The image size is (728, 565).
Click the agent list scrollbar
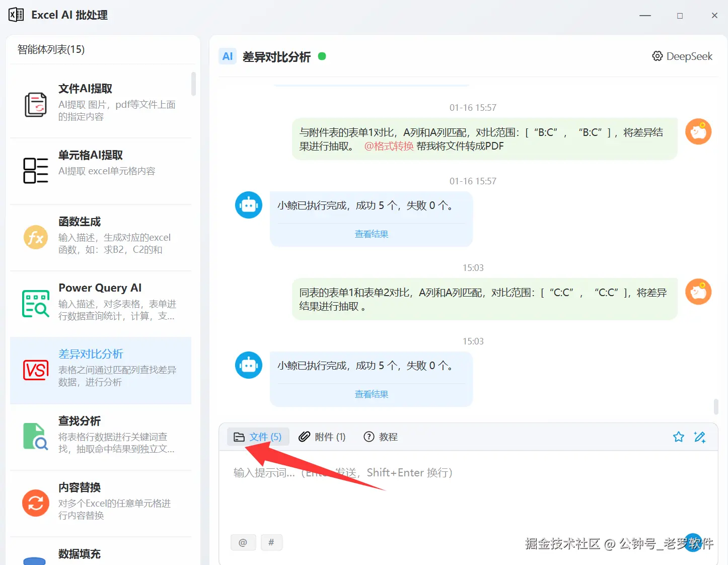(193, 84)
